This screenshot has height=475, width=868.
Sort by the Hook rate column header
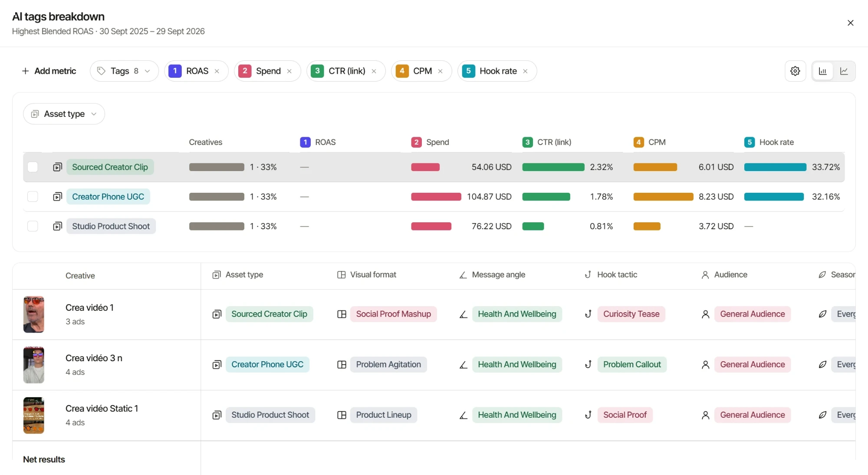click(769, 142)
